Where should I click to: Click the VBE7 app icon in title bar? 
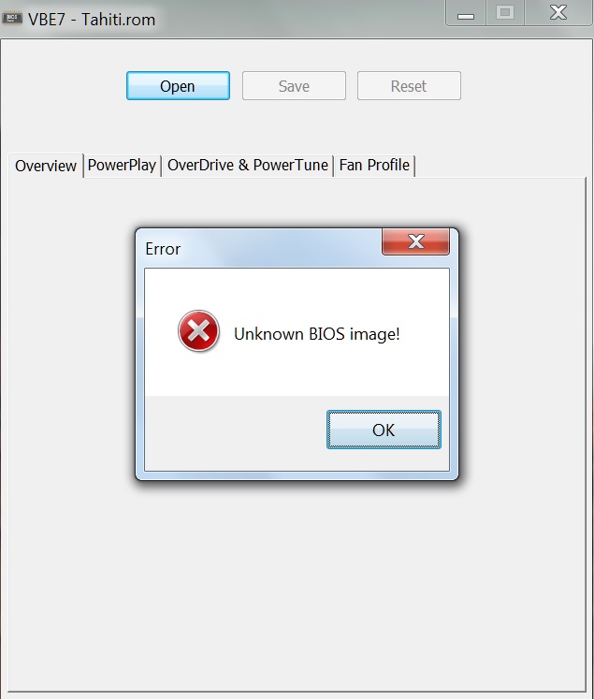(x=11, y=19)
